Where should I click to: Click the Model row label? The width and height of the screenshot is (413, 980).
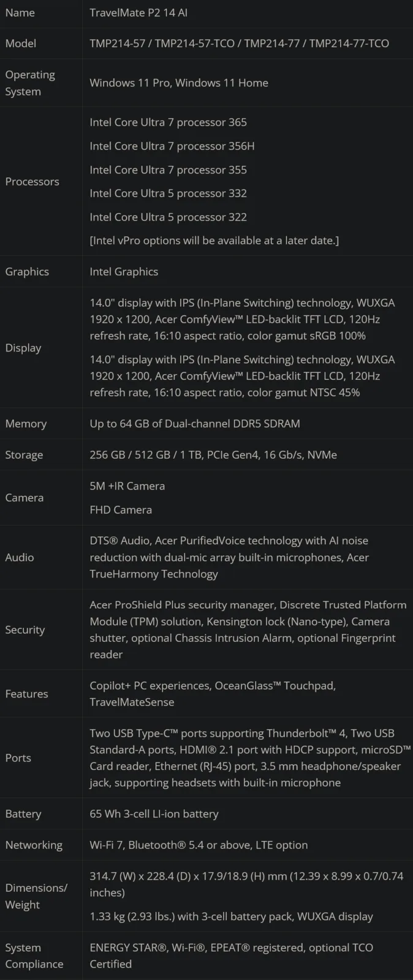(20, 43)
